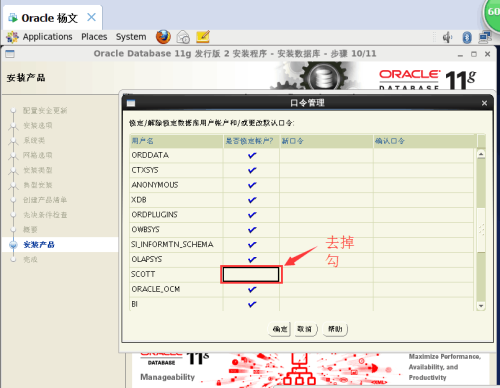
Task: Select the SI_INFORMTN_SCHEMA username cell
Action: click(176, 245)
